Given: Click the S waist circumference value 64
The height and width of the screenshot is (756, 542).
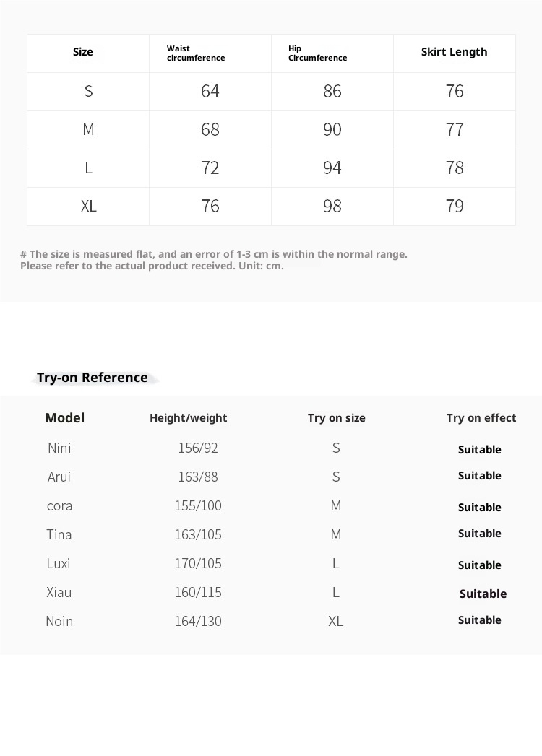Looking at the screenshot, I should pyautogui.click(x=210, y=91).
